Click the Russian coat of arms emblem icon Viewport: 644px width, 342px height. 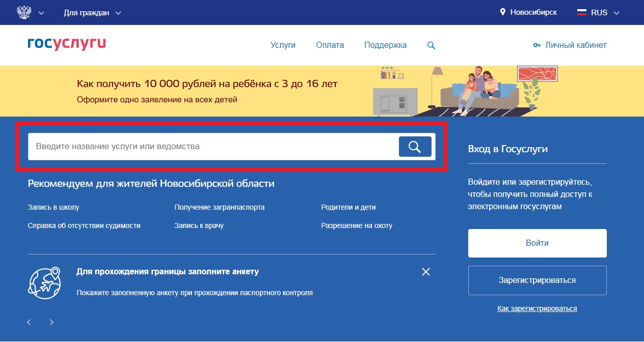point(23,12)
